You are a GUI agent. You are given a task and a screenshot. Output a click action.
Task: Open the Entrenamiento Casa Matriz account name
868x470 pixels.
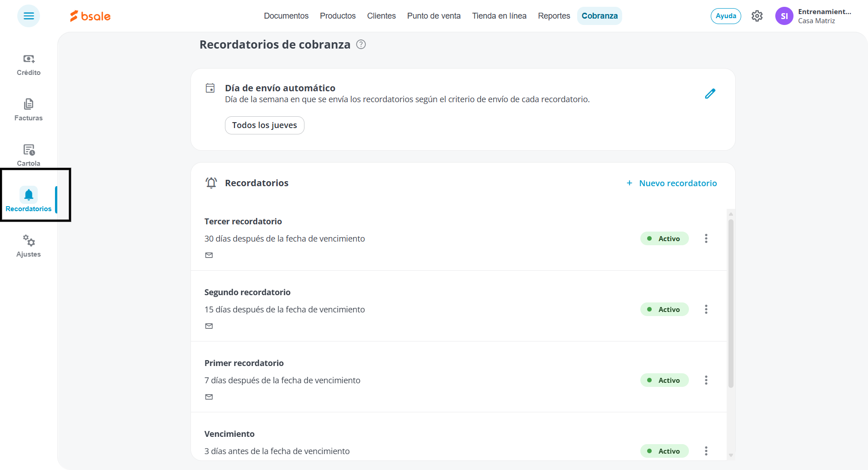(x=824, y=16)
